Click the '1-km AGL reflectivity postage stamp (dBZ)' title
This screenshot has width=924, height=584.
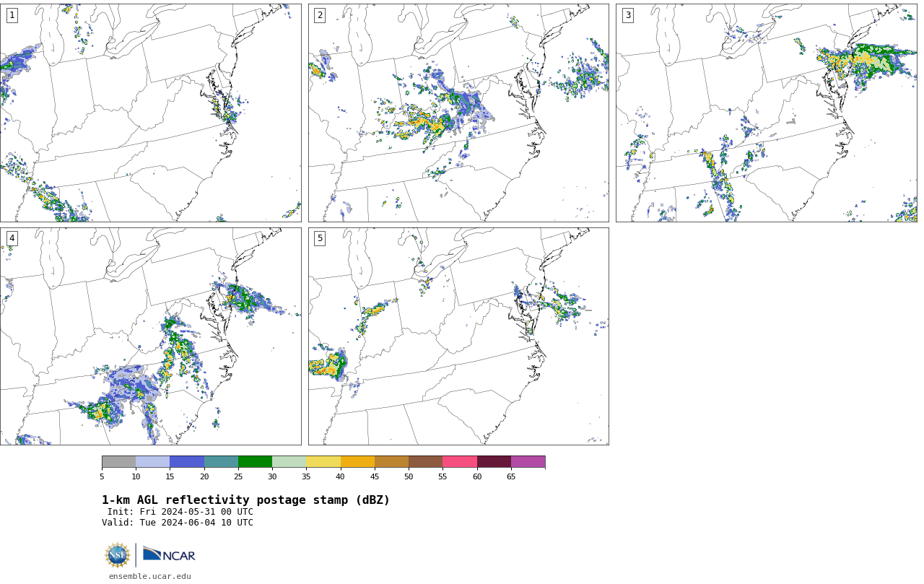pyautogui.click(x=245, y=500)
